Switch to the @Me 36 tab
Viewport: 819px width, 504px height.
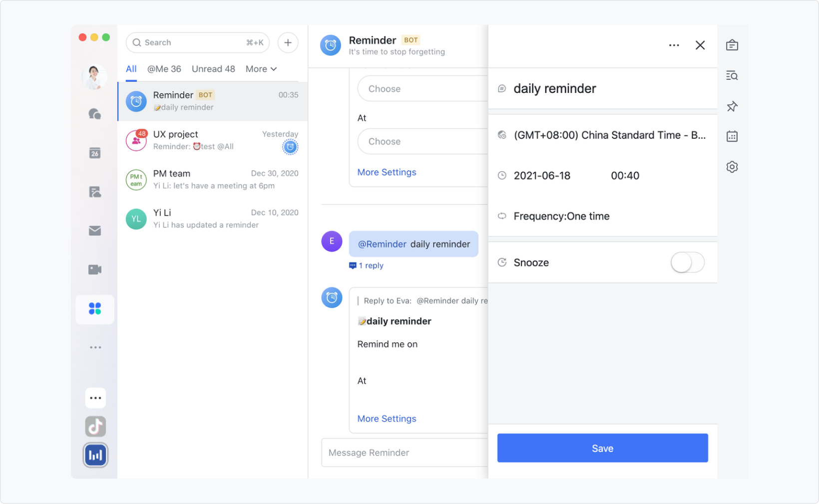pos(164,69)
